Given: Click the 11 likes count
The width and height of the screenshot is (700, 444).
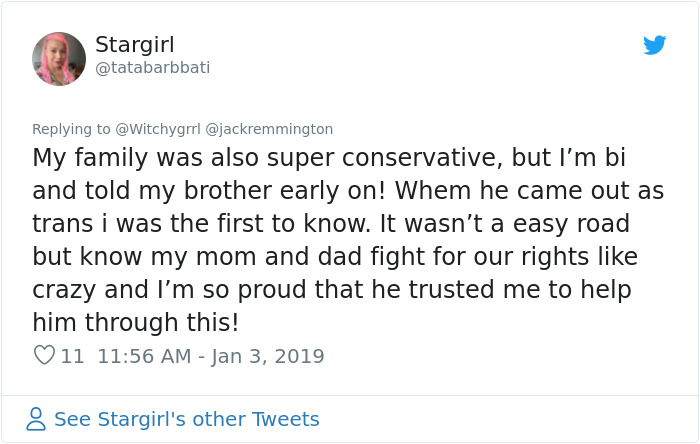Looking at the screenshot, I should coord(72,356).
